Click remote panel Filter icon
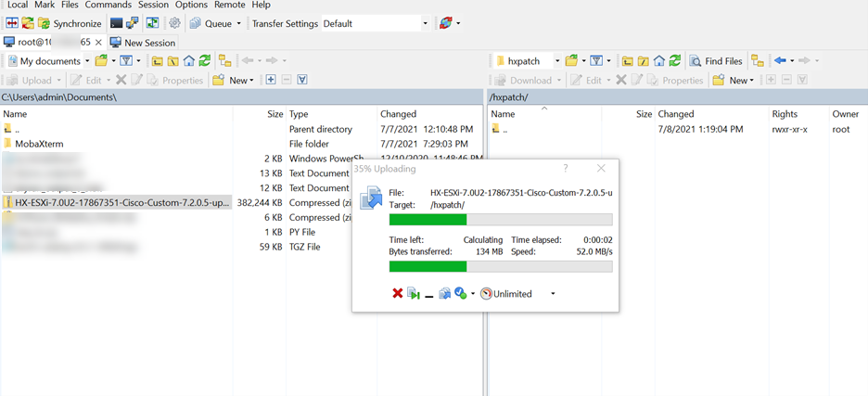Viewport: 868px width, 396px height. tap(596, 61)
